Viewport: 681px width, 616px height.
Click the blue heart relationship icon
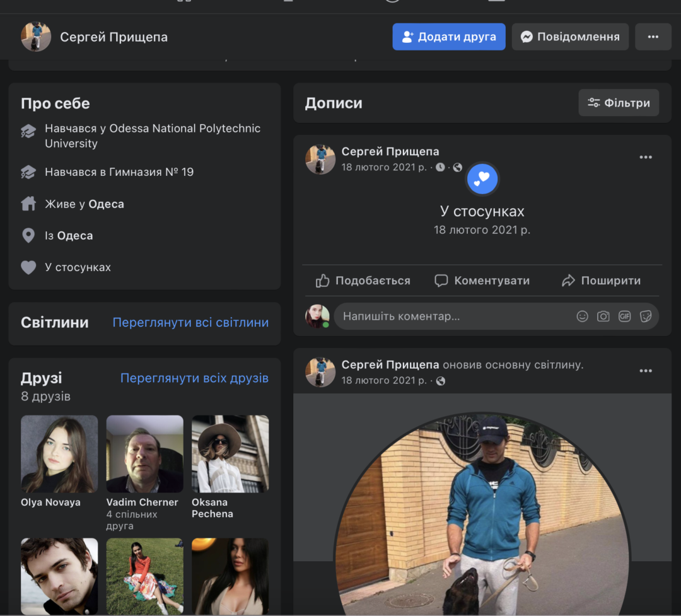click(x=482, y=178)
